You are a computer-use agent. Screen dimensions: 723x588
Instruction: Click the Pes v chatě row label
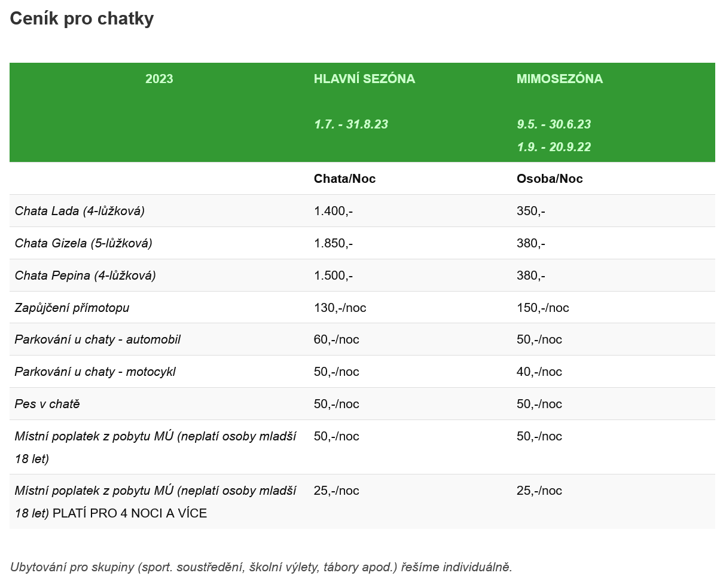[47, 404]
